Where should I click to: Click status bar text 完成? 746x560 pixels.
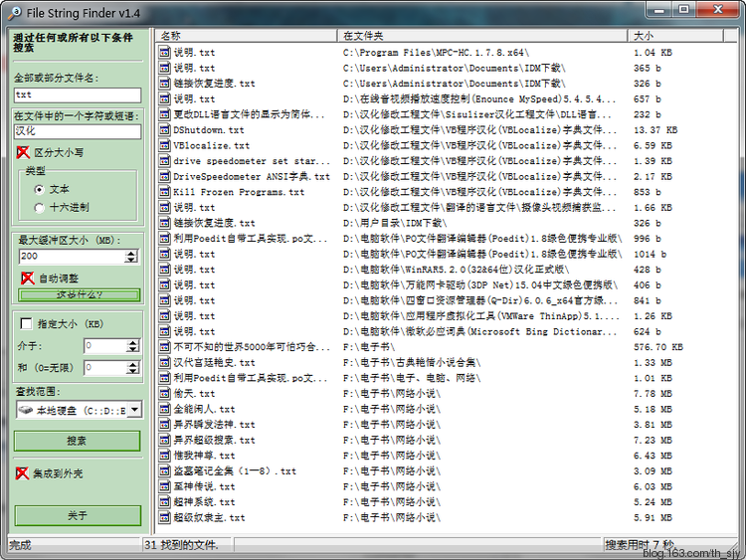(x=20, y=545)
